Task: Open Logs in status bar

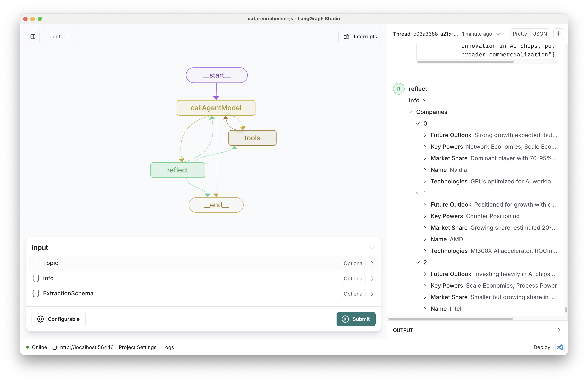Action: point(168,347)
